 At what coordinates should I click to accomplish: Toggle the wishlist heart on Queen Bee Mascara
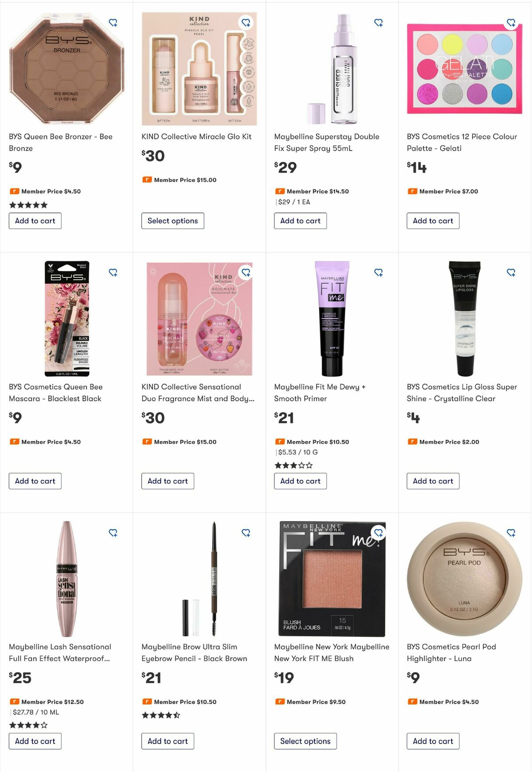(113, 273)
